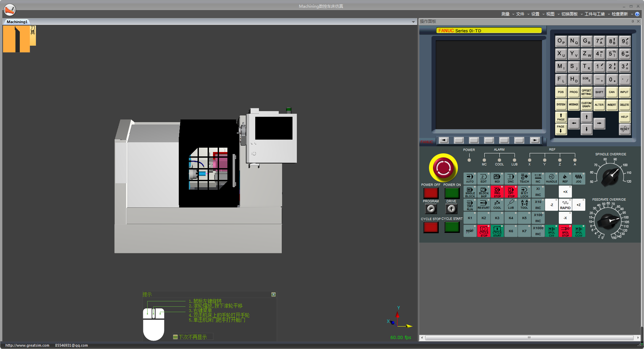The width and height of the screenshot is (644, 349).
Task: Click the RESTART key
Action: pos(484,205)
